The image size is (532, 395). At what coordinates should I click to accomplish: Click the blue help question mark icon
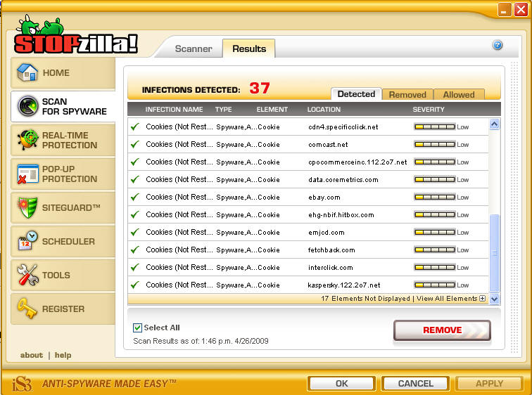point(498,45)
